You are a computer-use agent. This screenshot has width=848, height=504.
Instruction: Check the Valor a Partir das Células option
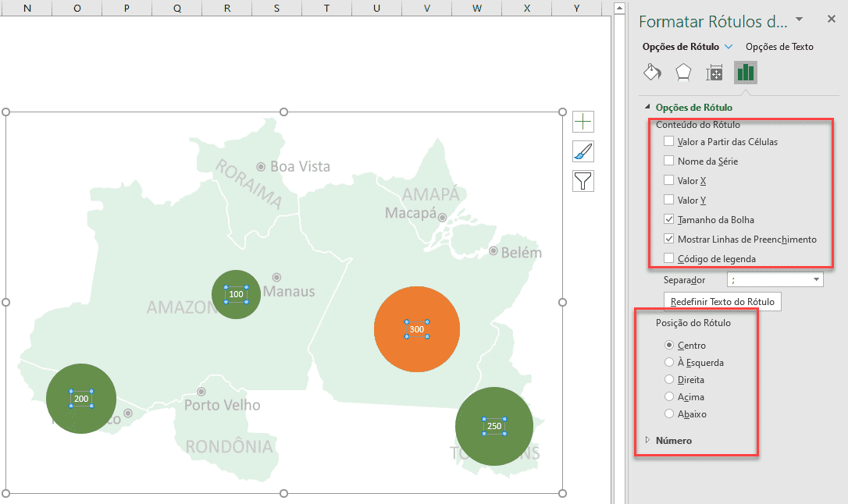(668, 141)
